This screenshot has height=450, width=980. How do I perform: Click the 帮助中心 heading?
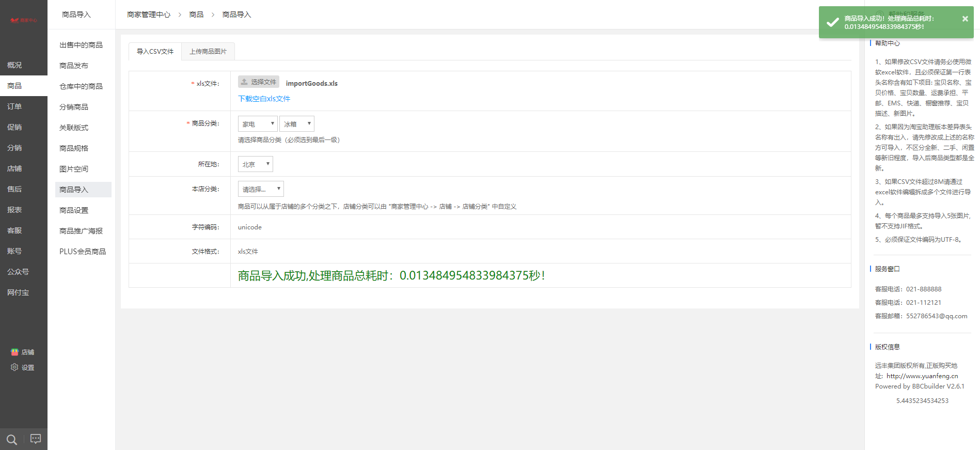(887, 43)
